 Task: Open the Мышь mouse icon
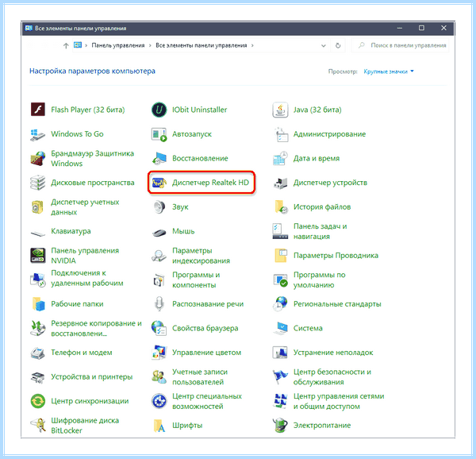[159, 233]
